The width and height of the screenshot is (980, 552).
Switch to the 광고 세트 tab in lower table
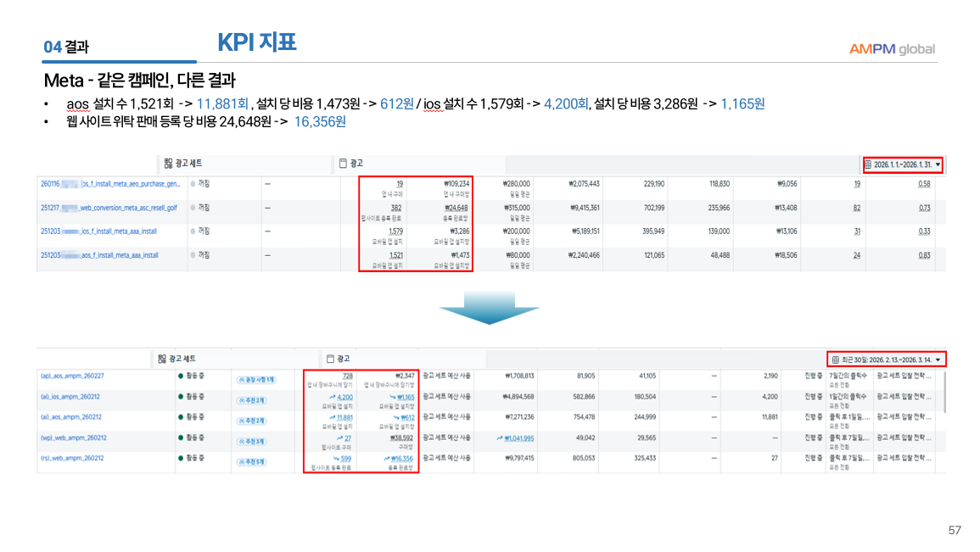click(182, 359)
